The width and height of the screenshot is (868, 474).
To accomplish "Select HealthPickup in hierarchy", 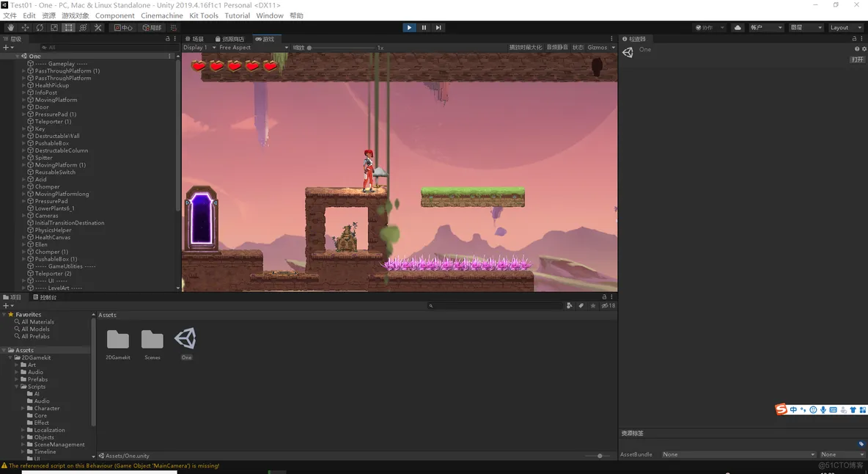I will [x=51, y=85].
